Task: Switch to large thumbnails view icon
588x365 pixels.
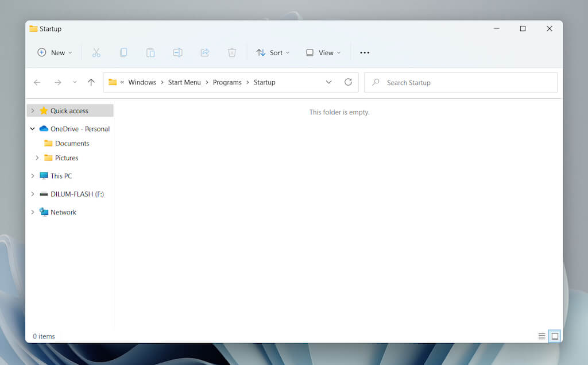Action: [x=555, y=336]
